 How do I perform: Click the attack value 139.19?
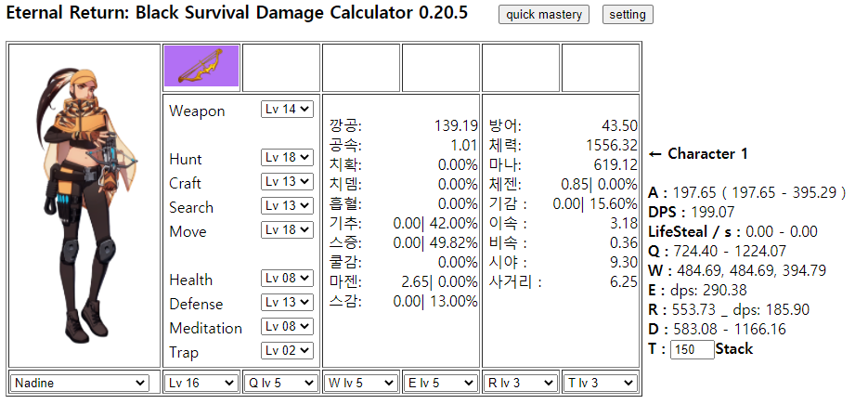[x=456, y=126]
